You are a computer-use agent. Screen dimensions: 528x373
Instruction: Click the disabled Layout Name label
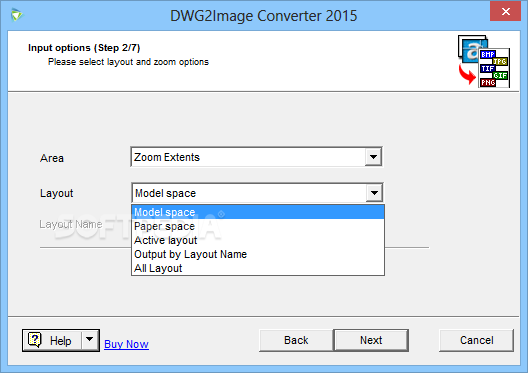pyautogui.click(x=71, y=224)
